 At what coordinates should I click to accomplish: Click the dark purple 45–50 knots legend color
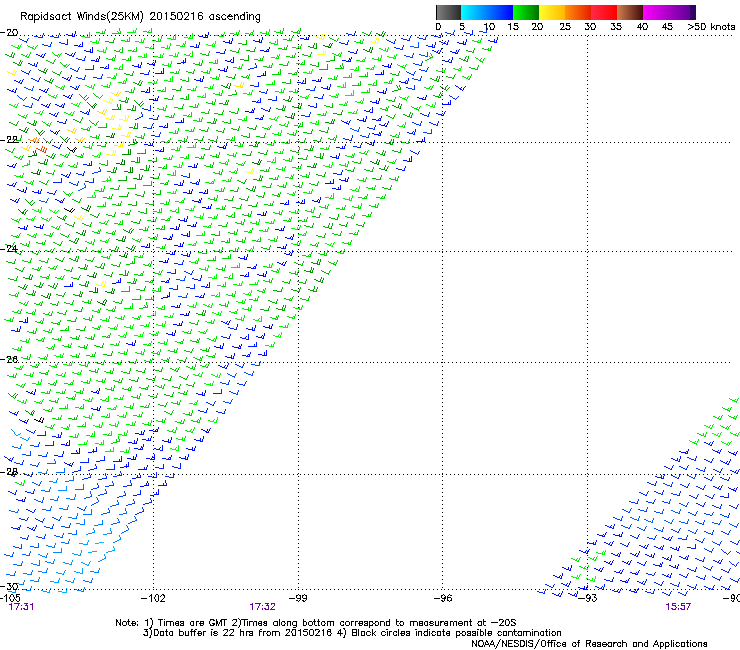pyautogui.click(x=682, y=12)
